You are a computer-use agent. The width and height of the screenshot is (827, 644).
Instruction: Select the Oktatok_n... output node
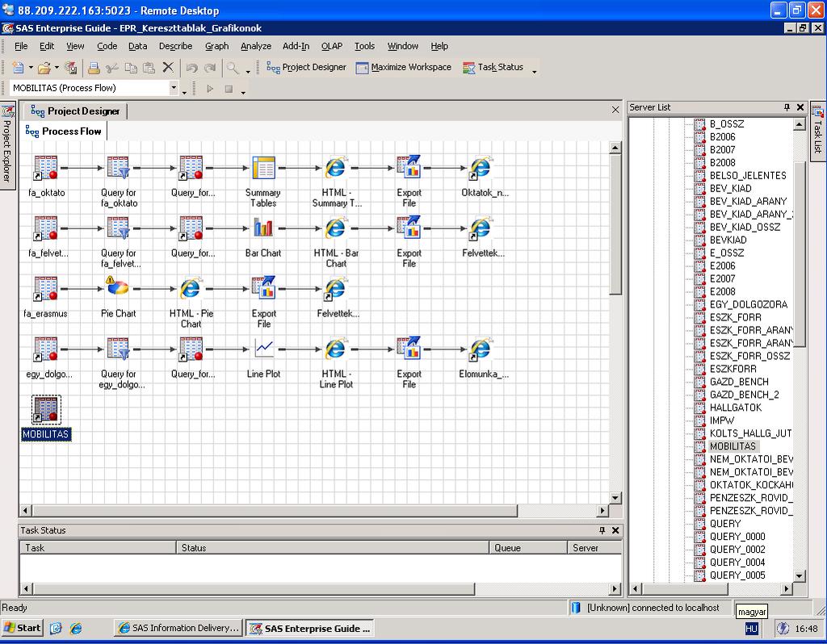coord(481,168)
